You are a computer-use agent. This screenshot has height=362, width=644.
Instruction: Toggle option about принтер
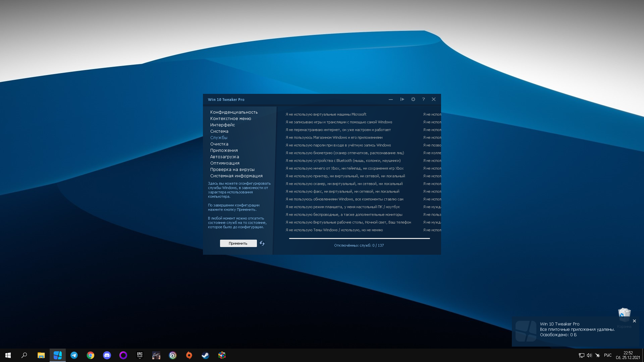[x=345, y=176]
